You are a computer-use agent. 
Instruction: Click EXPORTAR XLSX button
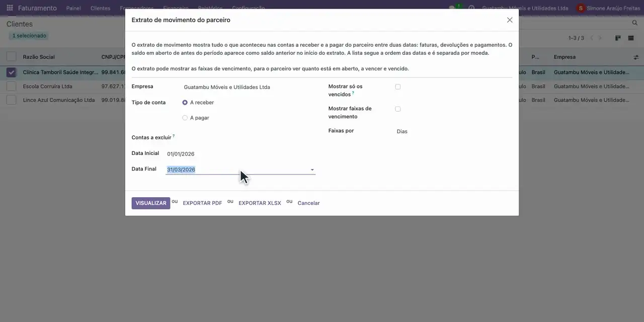click(260, 203)
